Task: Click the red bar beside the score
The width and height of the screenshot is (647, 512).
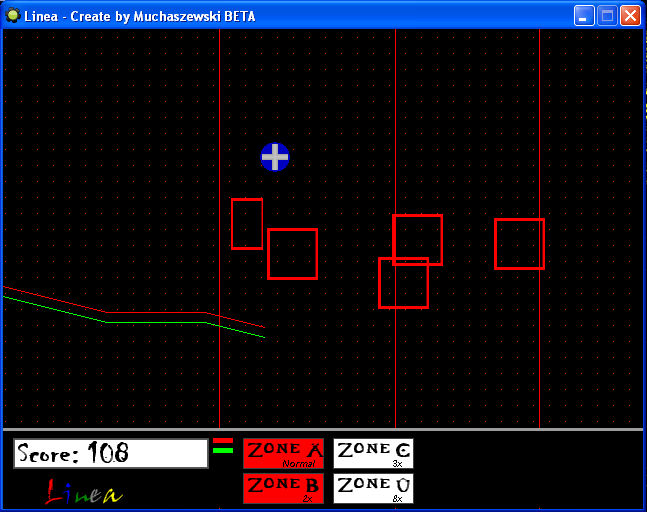Action: [x=223, y=441]
